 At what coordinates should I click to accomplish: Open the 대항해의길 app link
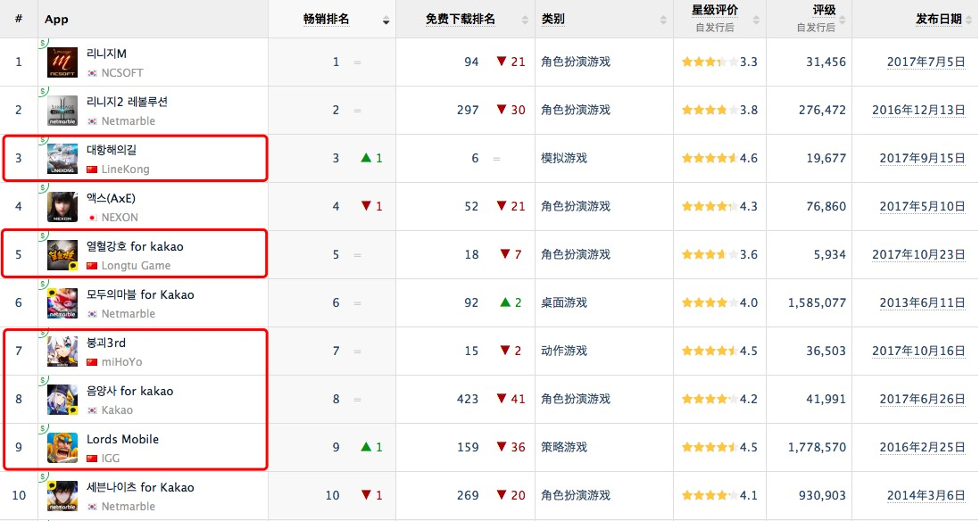(112, 150)
